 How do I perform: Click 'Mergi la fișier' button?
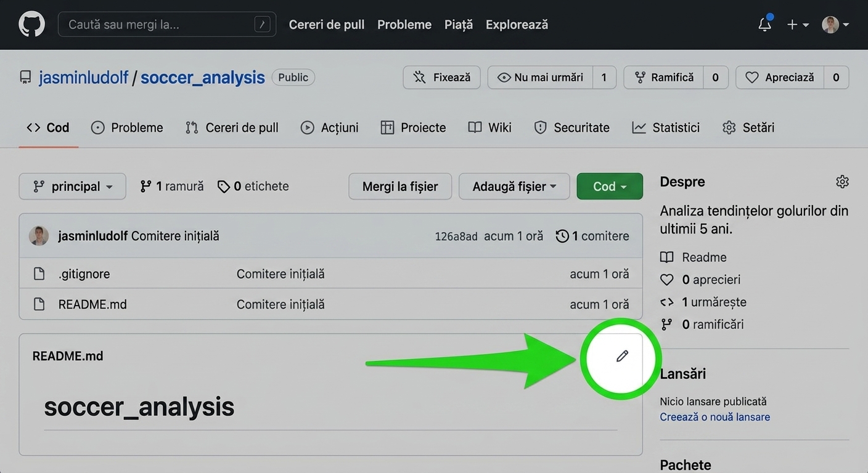click(x=400, y=186)
